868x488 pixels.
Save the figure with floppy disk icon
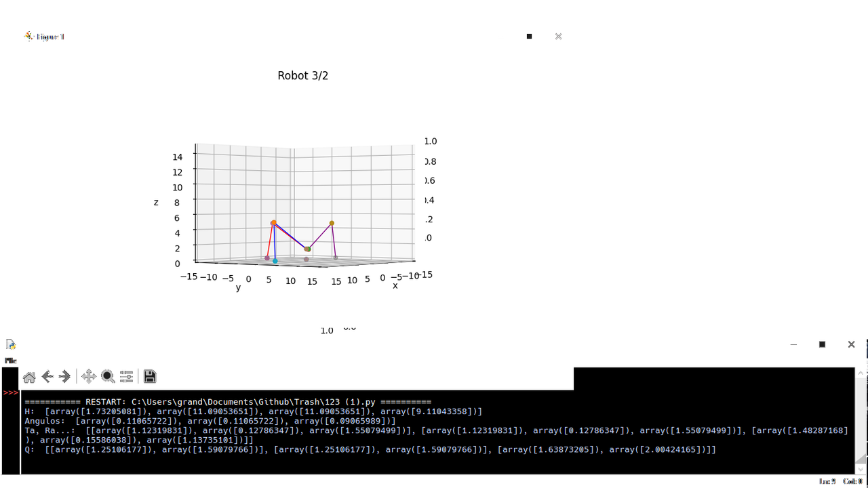tap(150, 376)
